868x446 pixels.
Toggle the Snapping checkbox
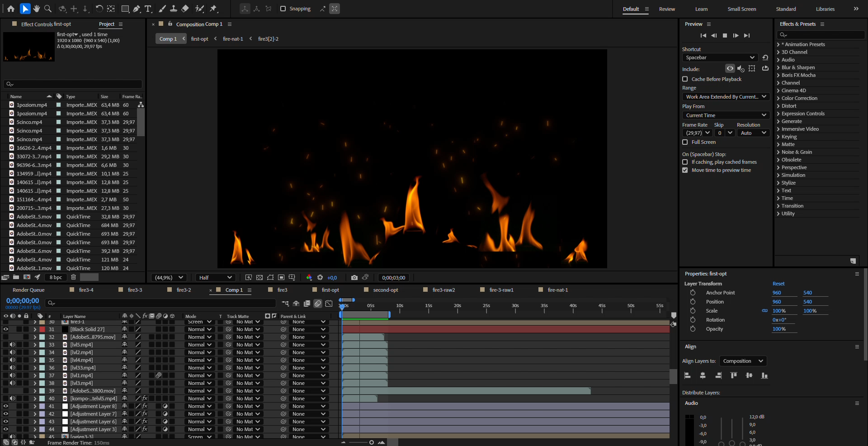pyautogui.click(x=283, y=9)
